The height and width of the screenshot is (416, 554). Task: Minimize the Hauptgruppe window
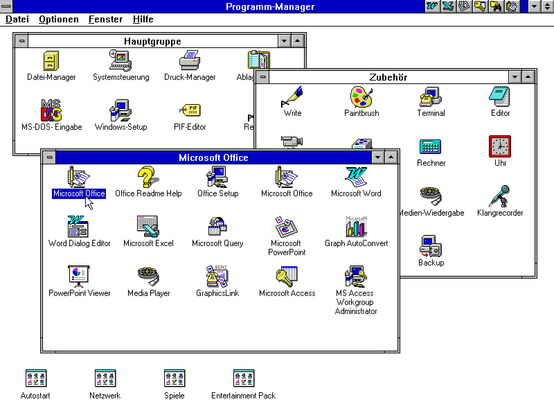(x=284, y=41)
